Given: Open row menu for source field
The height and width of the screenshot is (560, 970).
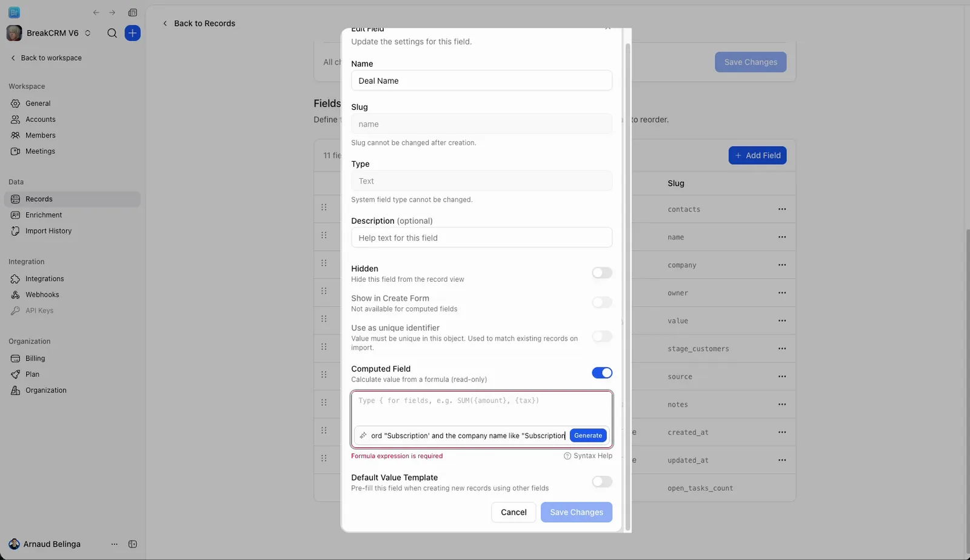Looking at the screenshot, I should 782,376.
